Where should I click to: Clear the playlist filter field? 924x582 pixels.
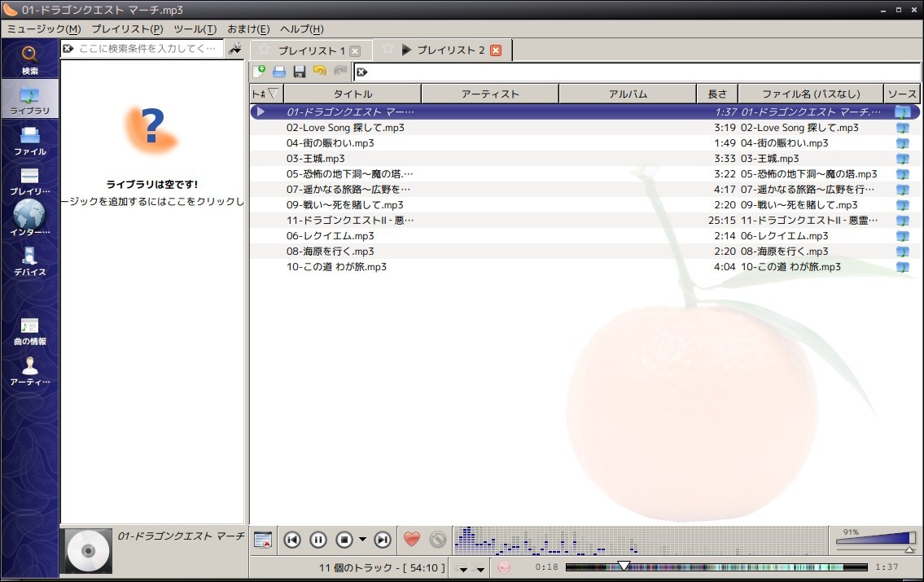[361, 72]
